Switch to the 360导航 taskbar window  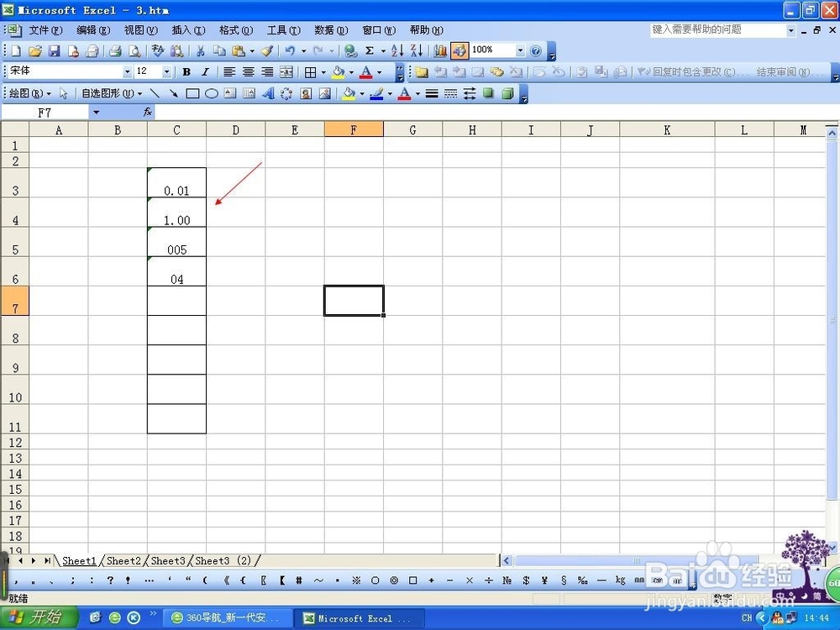pos(227,617)
